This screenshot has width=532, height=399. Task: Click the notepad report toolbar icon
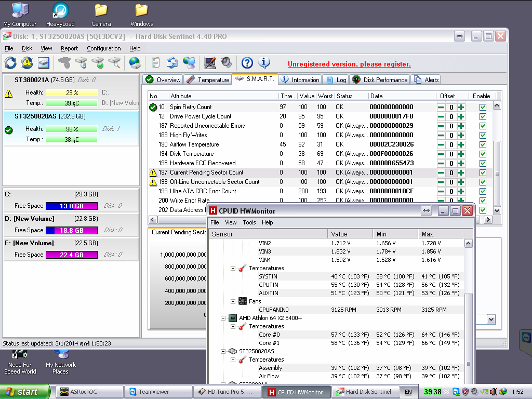[x=155, y=63]
